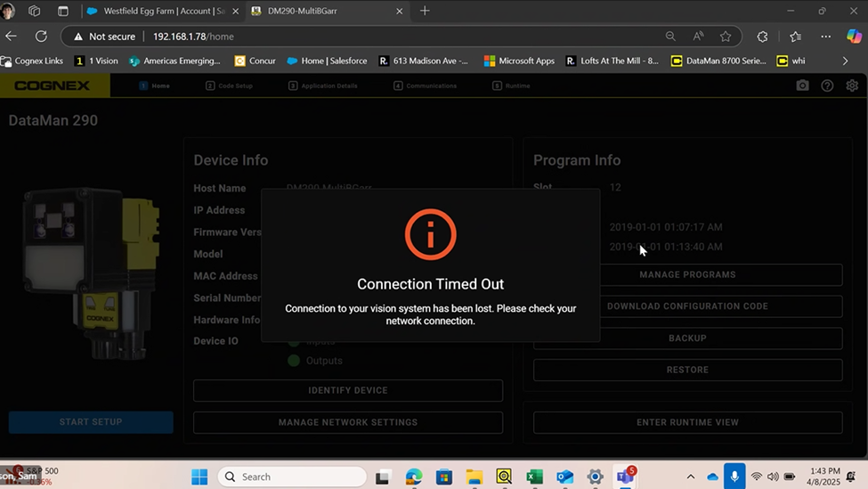Go to the Communications step tab
This screenshot has width=868, height=489.
[425, 86]
